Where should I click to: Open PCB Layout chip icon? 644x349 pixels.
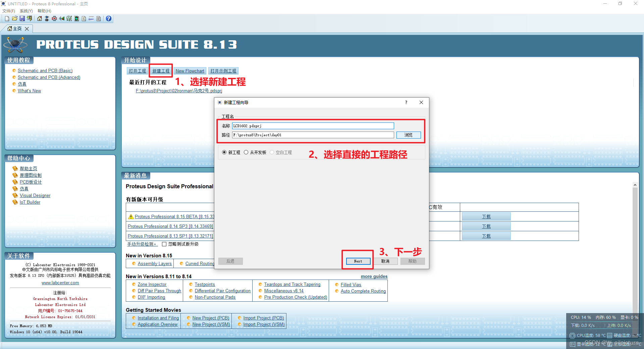point(54,18)
